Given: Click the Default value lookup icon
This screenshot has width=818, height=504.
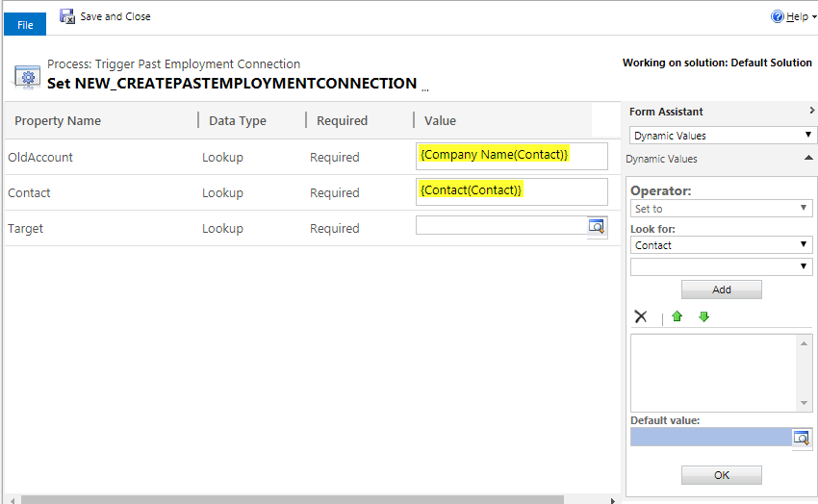Looking at the screenshot, I should coord(802,438).
